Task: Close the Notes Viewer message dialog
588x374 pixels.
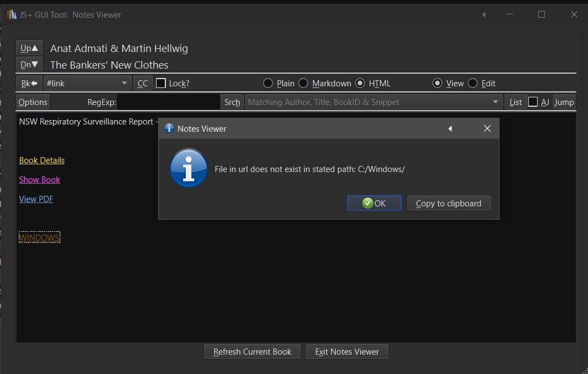Action: tap(487, 129)
